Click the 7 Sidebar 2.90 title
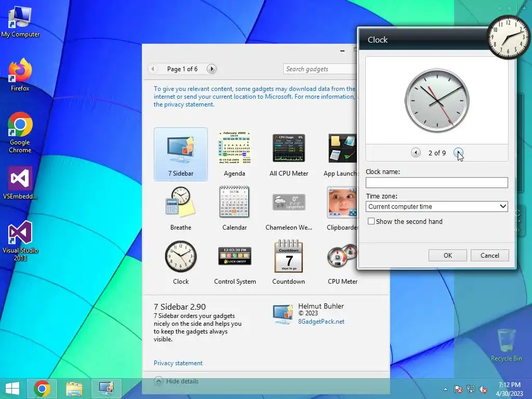The height and width of the screenshot is (399, 532). click(179, 307)
